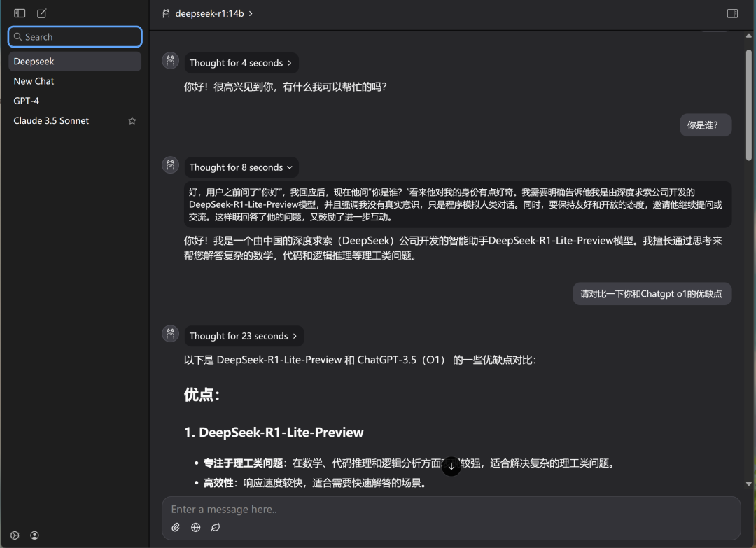Click the 优点: heading

pos(202,395)
